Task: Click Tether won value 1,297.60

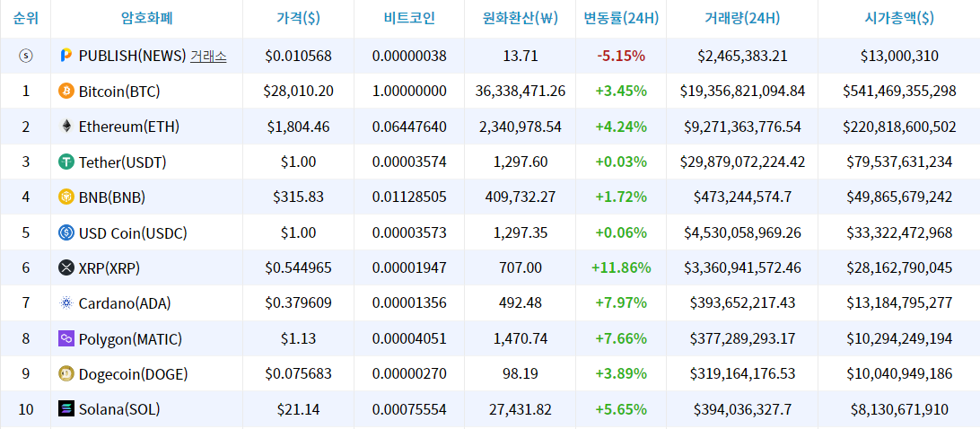Action: (x=520, y=162)
